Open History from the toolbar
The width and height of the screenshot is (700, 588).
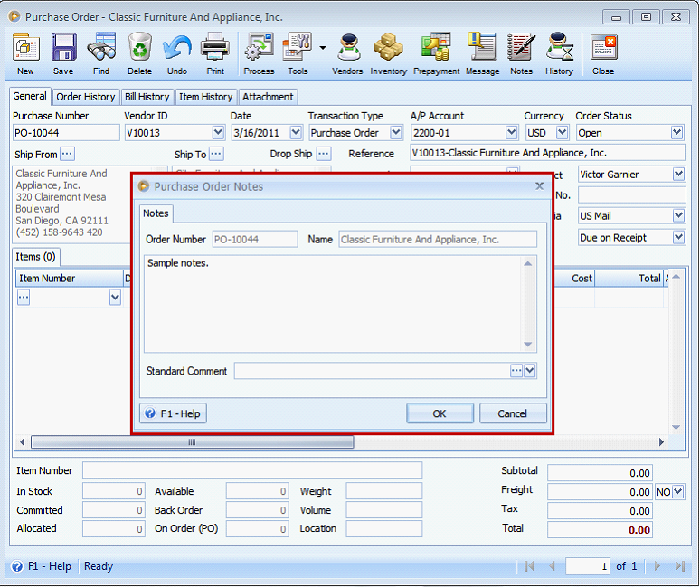[x=560, y=53]
